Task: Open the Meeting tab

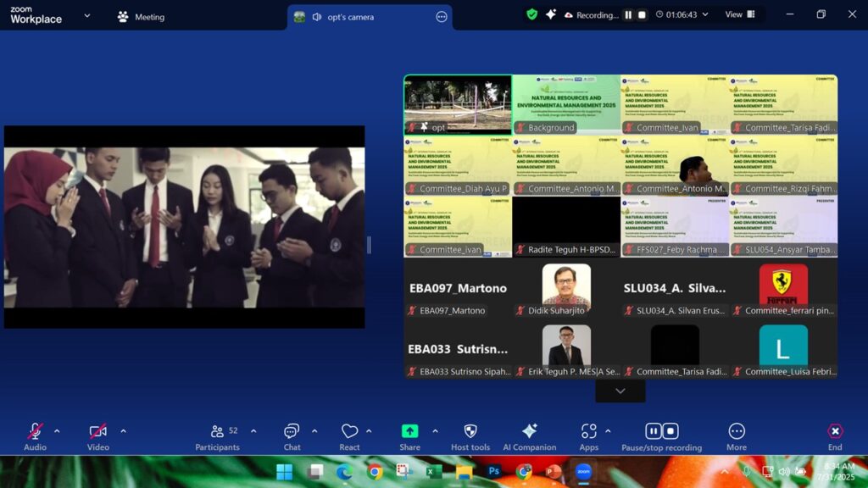Action: click(142, 17)
